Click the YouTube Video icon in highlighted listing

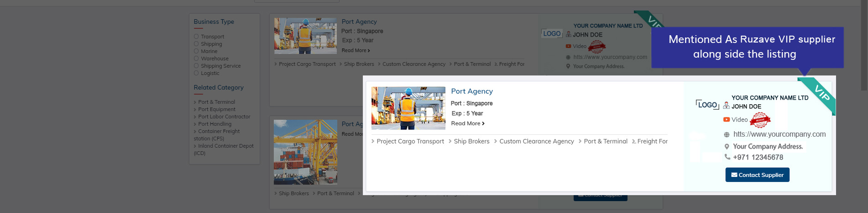726,120
